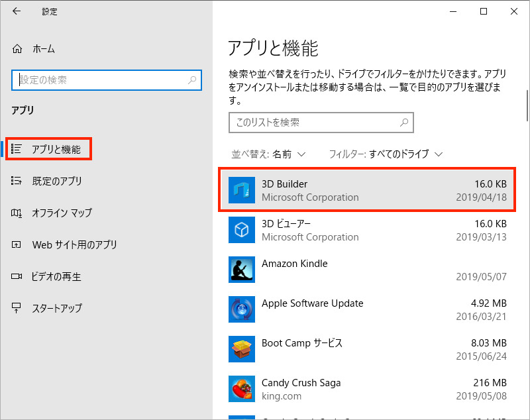This screenshot has width=530, height=420.
Task: Open the ホーム home icon
Action: 17,49
